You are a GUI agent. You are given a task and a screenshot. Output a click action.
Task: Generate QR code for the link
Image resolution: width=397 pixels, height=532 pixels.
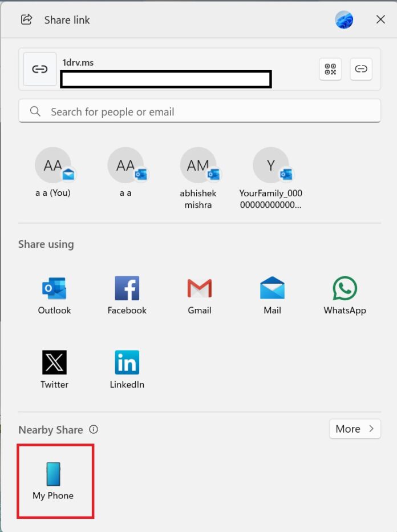(x=330, y=69)
